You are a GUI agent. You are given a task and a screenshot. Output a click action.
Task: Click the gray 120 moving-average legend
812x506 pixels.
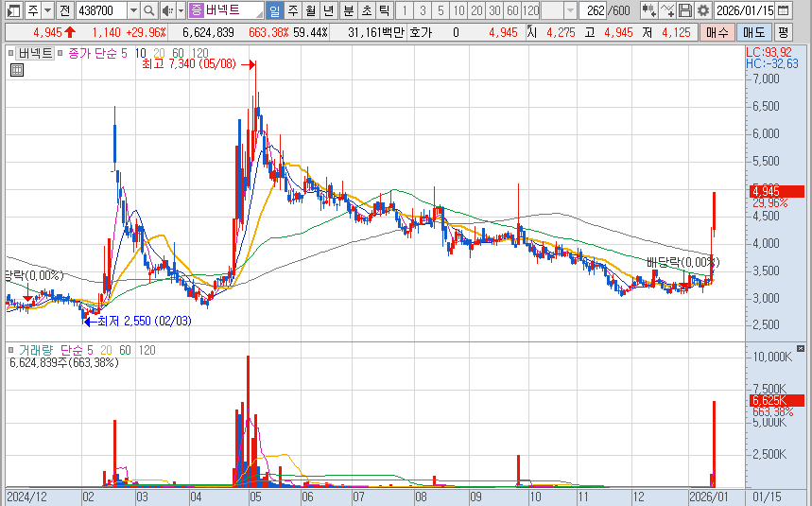[x=199, y=53]
